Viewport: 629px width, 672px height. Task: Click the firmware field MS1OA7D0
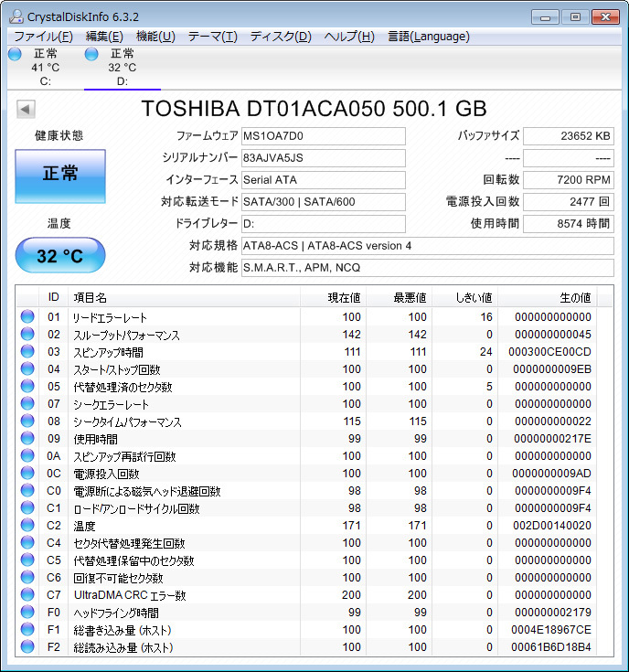pos(324,136)
